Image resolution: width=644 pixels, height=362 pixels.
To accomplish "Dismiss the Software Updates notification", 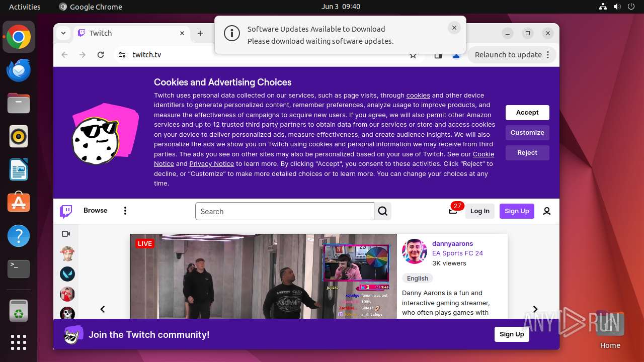I will point(454,28).
